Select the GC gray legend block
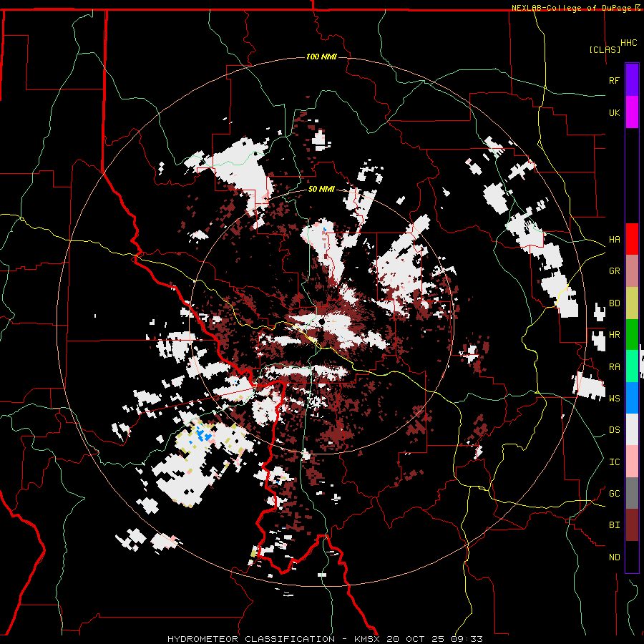Screen dimensions: 644x644 (632, 493)
